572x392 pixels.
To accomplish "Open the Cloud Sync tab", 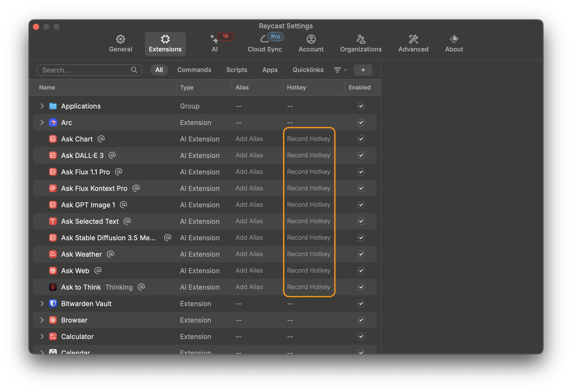I will coord(265,44).
